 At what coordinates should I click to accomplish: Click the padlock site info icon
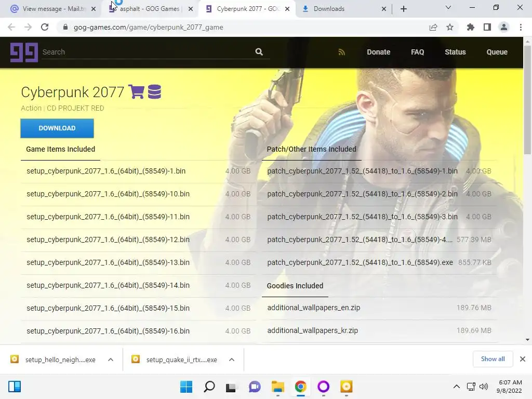pos(65,27)
